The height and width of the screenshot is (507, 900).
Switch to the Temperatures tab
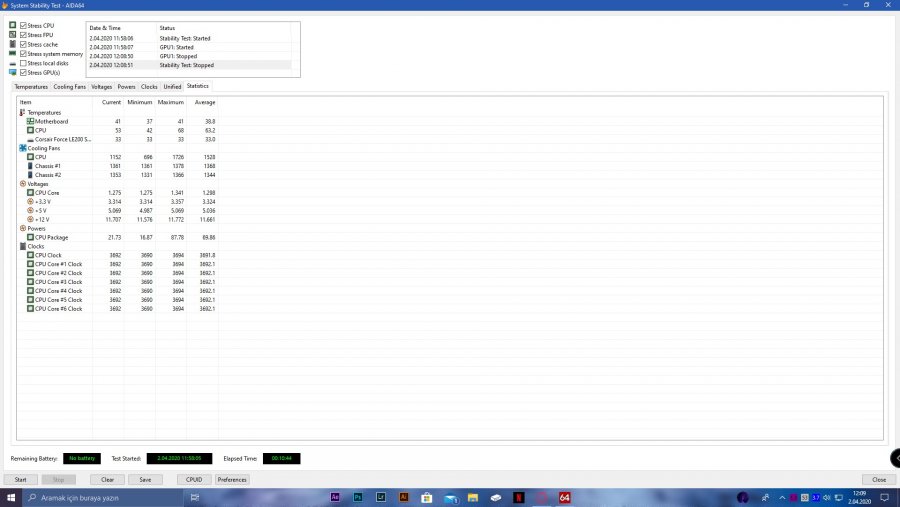tap(31, 87)
